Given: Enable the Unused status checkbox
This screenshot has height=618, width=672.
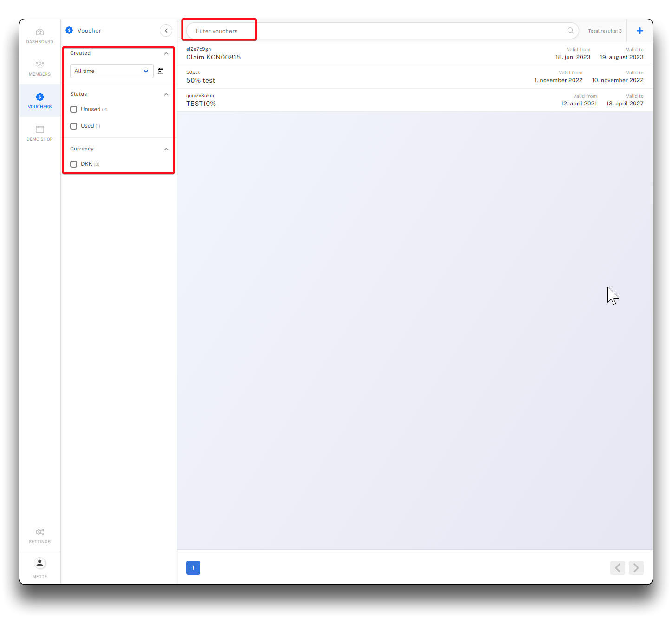Looking at the screenshot, I should [x=74, y=110].
